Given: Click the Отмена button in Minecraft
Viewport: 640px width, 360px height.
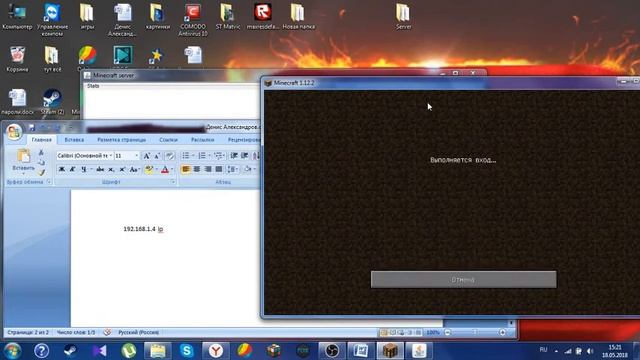Looking at the screenshot, I should (x=463, y=280).
